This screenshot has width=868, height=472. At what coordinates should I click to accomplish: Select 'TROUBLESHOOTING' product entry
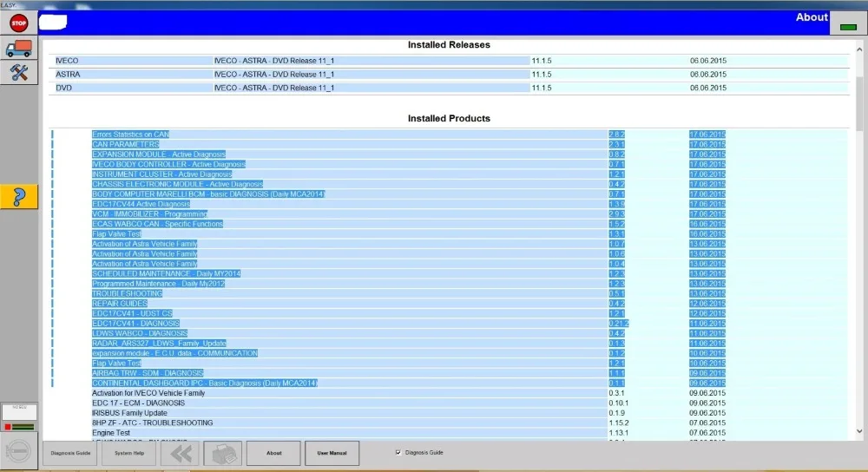point(127,294)
